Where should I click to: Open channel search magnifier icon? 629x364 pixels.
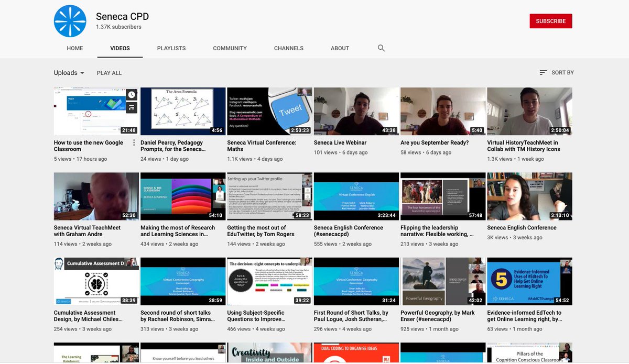click(x=381, y=48)
